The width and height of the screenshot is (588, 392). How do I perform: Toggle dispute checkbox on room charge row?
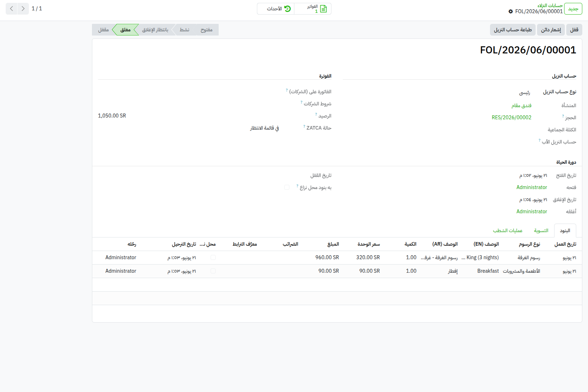(x=213, y=257)
